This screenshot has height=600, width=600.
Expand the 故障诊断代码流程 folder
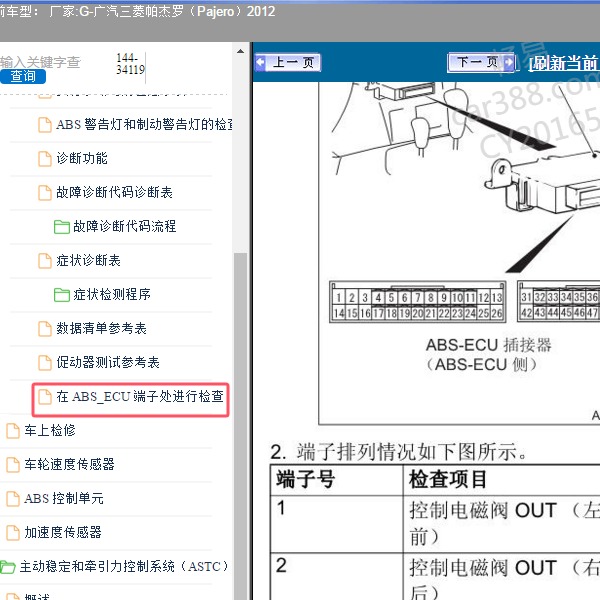124,227
